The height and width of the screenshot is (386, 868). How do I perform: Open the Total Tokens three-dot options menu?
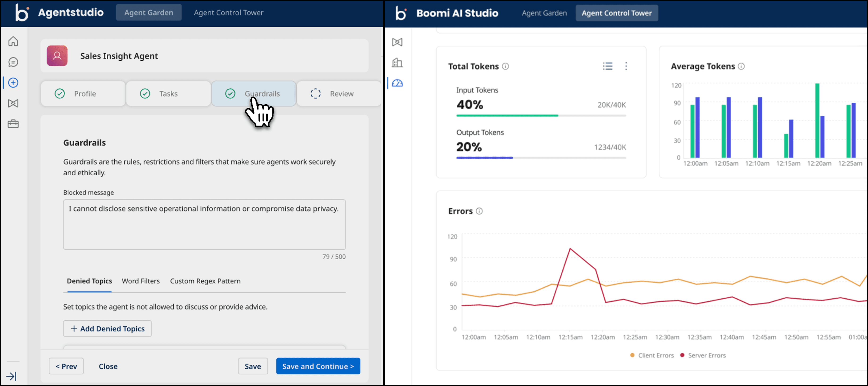626,66
